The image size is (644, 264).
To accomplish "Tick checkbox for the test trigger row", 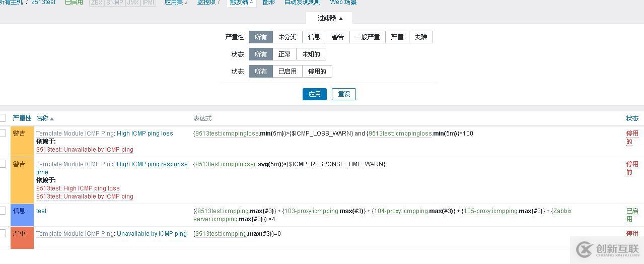I will (x=3, y=211).
